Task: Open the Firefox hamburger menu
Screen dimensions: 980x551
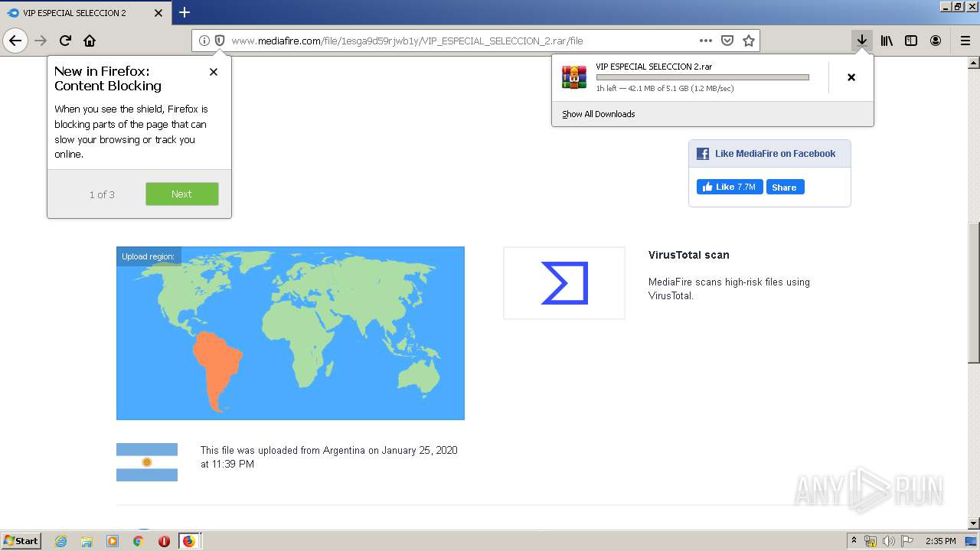Action: 965,41
